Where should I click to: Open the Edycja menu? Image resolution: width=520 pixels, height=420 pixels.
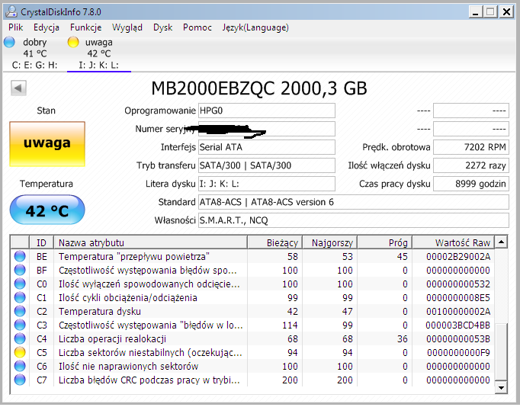pos(47,27)
